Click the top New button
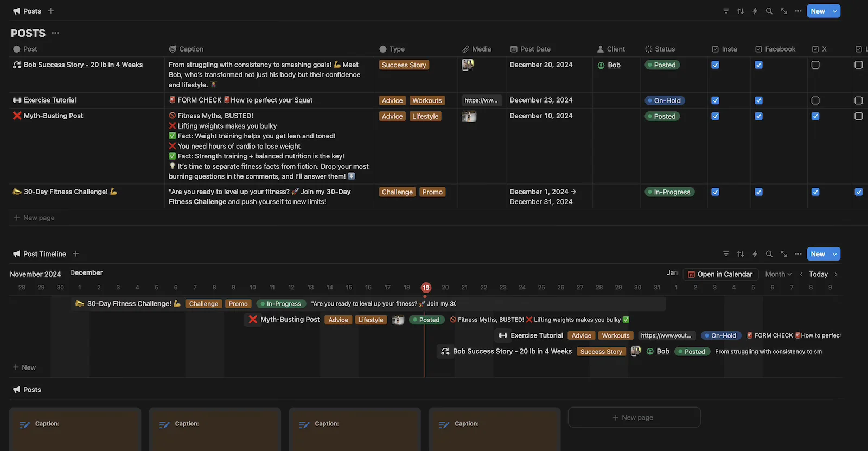This screenshot has height=451, width=868. click(818, 11)
